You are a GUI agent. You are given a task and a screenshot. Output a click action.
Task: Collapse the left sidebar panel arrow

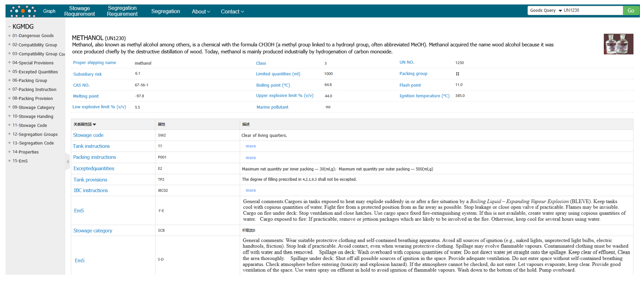click(x=68, y=162)
